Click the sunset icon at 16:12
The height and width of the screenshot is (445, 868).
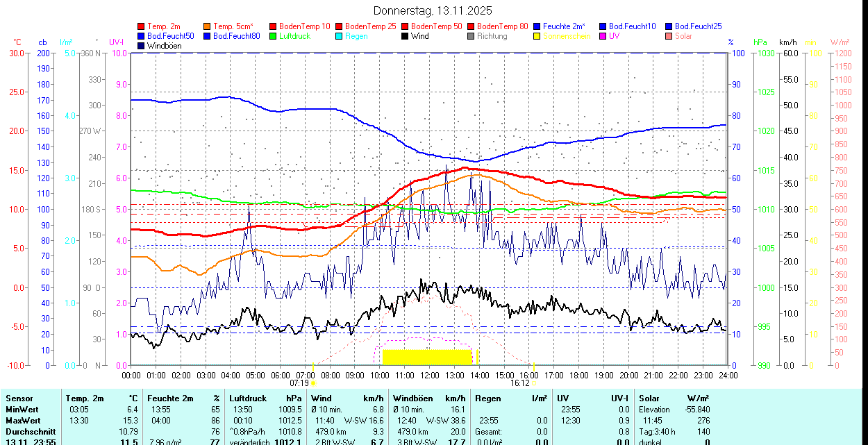[x=533, y=383]
